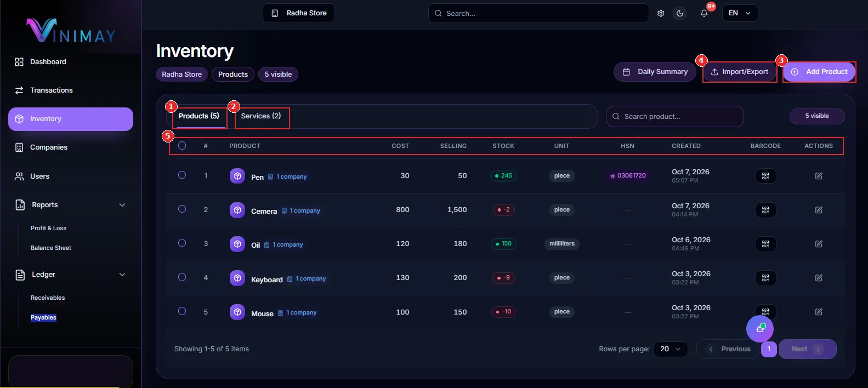Image resolution: width=868 pixels, height=388 pixels.
Task: Show barcode for Pen
Action: coord(765,176)
